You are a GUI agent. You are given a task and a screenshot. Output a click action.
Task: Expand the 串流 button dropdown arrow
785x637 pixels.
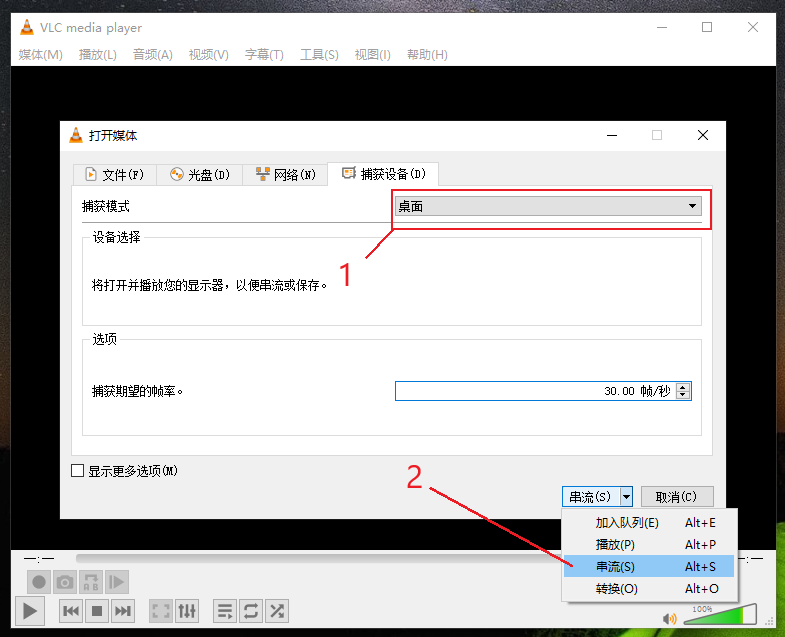click(626, 497)
